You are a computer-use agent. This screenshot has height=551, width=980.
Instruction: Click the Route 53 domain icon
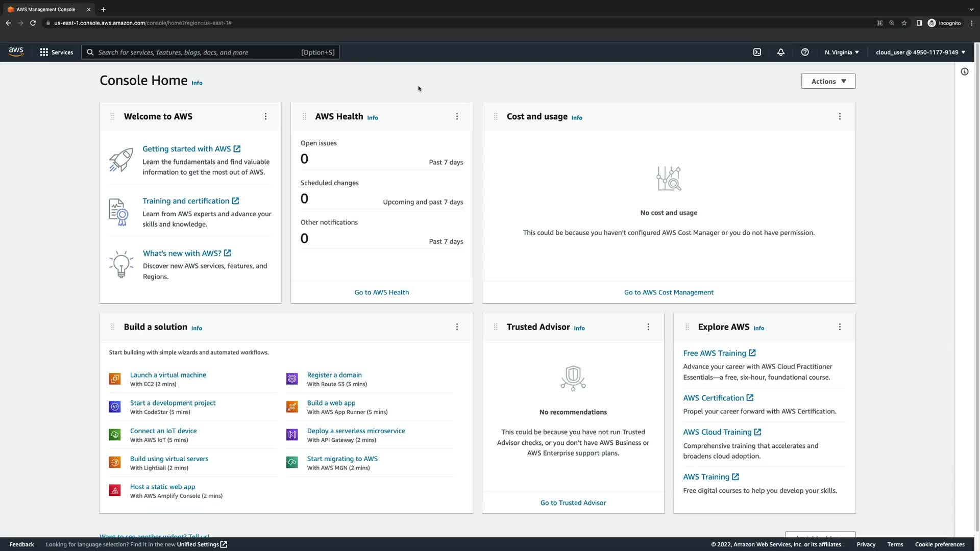(292, 379)
